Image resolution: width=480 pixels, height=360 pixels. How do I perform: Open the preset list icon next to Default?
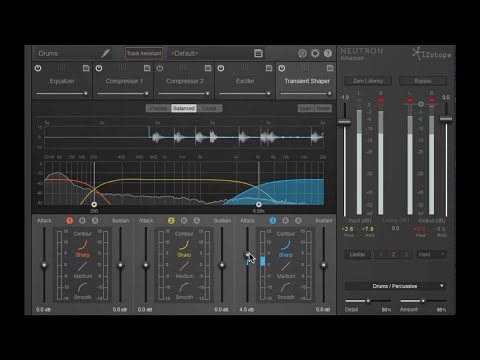258,53
